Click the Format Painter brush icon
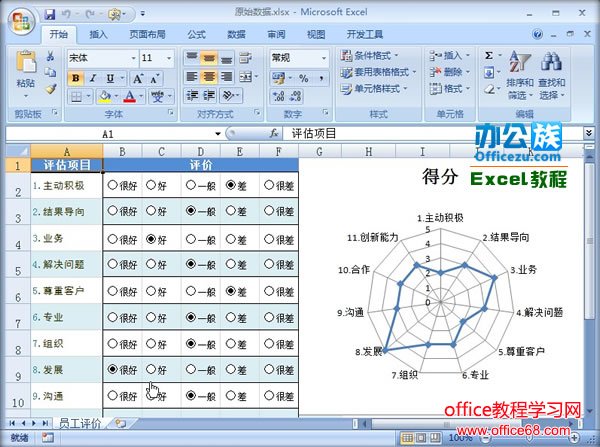 click(x=50, y=89)
